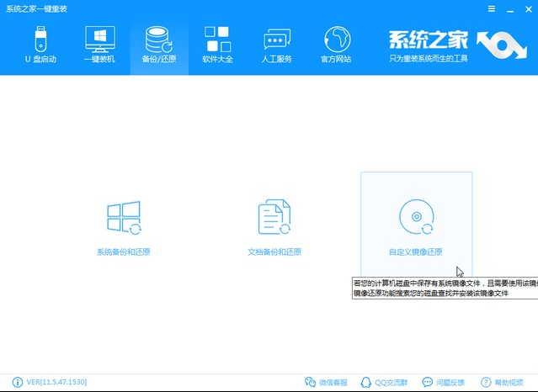Open the 系统备份和还原 text link
This screenshot has width=538, height=392.
(124, 252)
